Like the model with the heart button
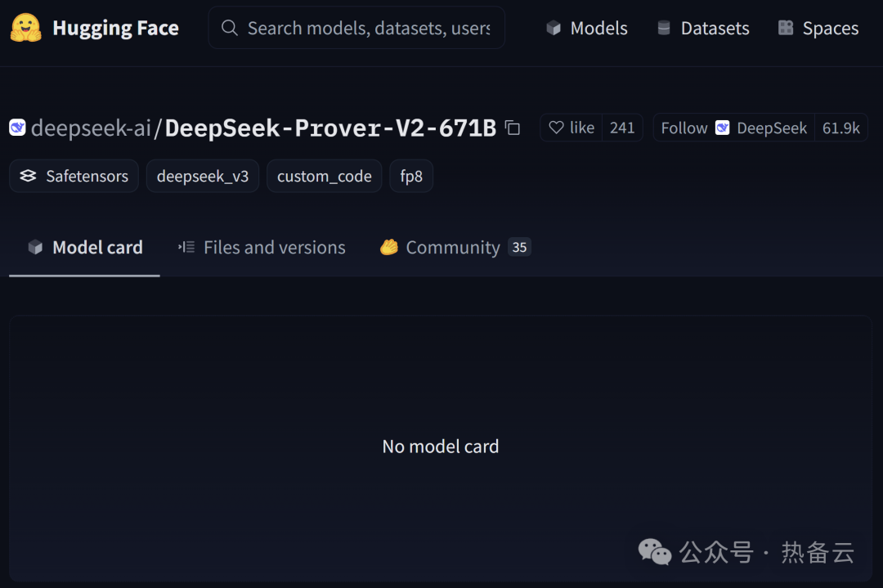The image size is (883, 588). [x=571, y=128]
